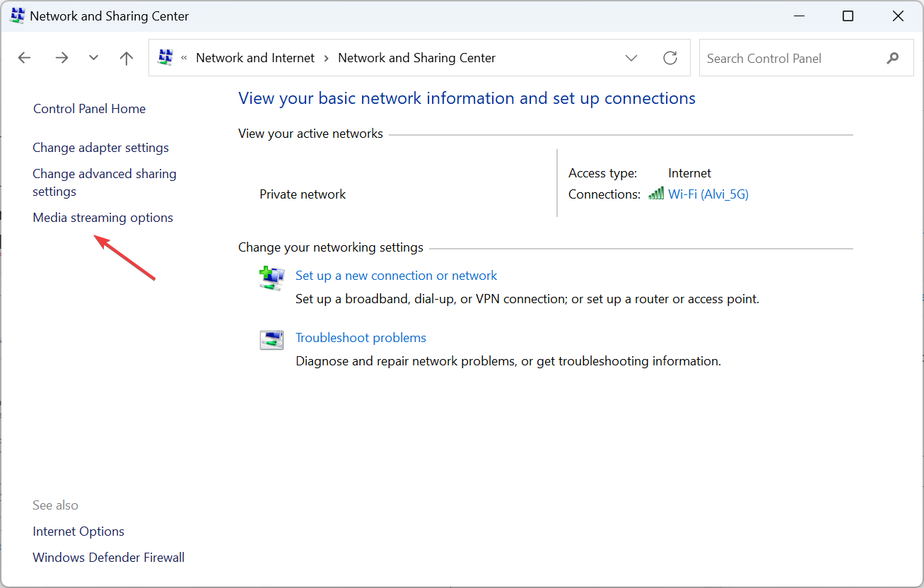This screenshot has height=588, width=924.
Task: Open the recent locations dropdown
Action: (x=93, y=57)
